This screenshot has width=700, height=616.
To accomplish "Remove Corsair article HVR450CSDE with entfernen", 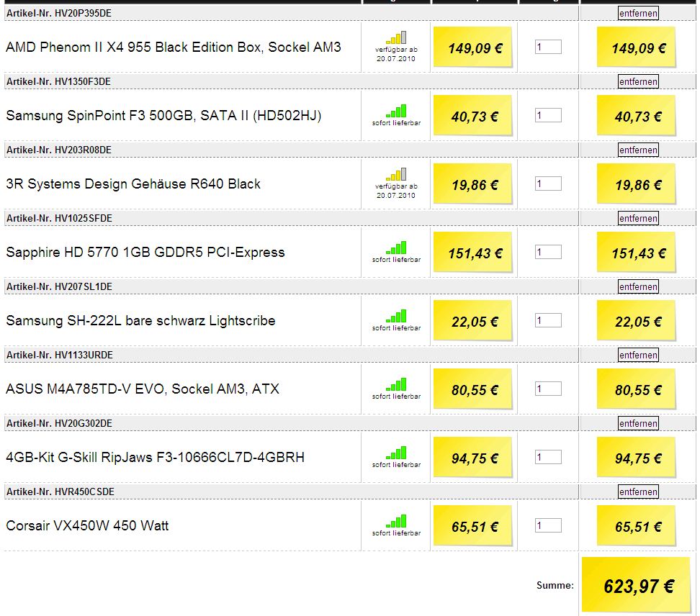I will 638,492.
